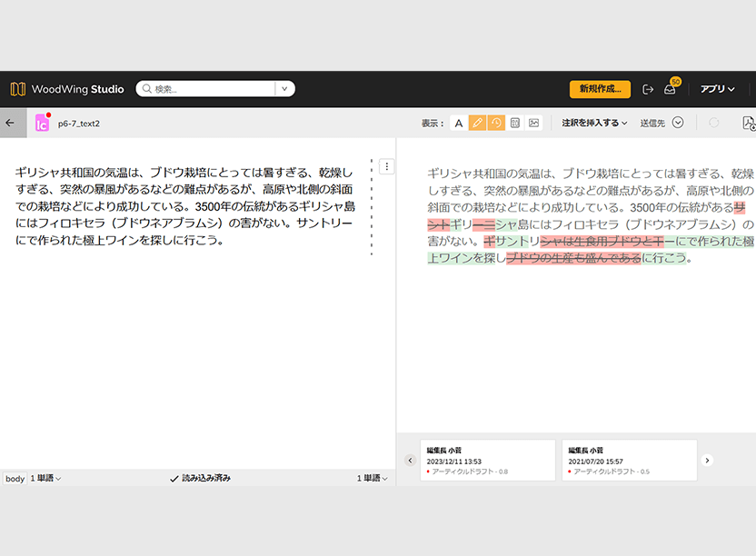Open the アプリ menu
This screenshot has height=556, width=756.
click(717, 89)
